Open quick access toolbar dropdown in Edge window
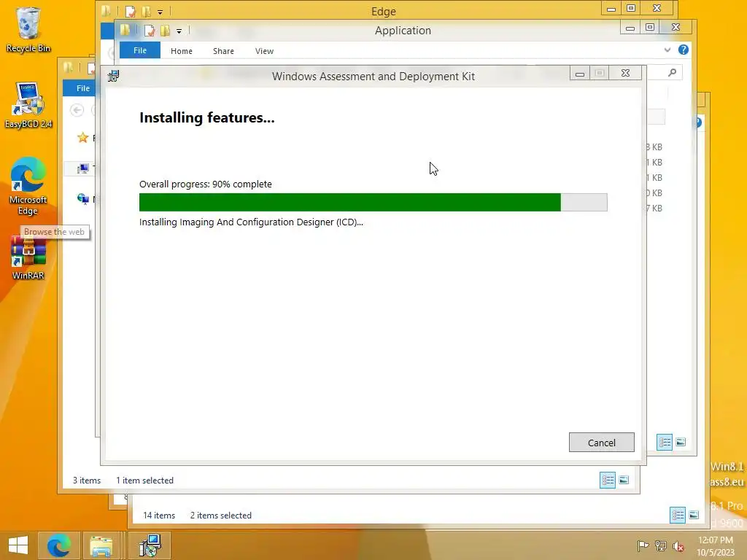This screenshot has width=747, height=560. [160, 12]
